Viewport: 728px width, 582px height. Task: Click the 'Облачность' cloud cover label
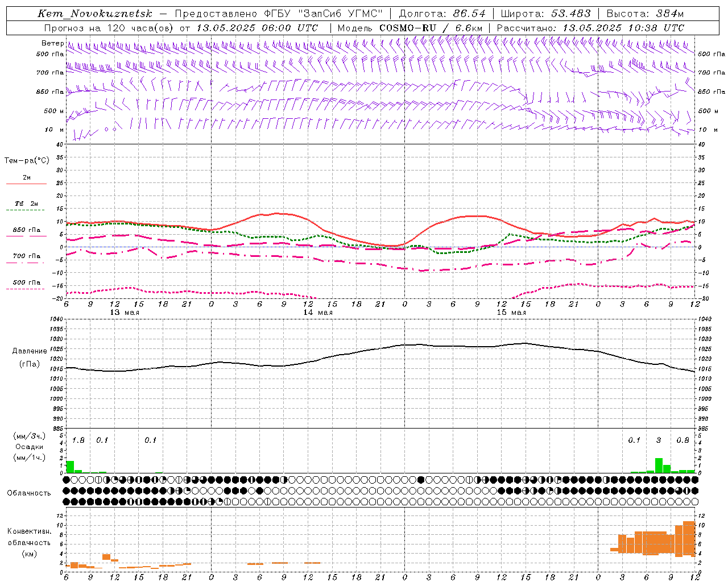coord(29,493)
